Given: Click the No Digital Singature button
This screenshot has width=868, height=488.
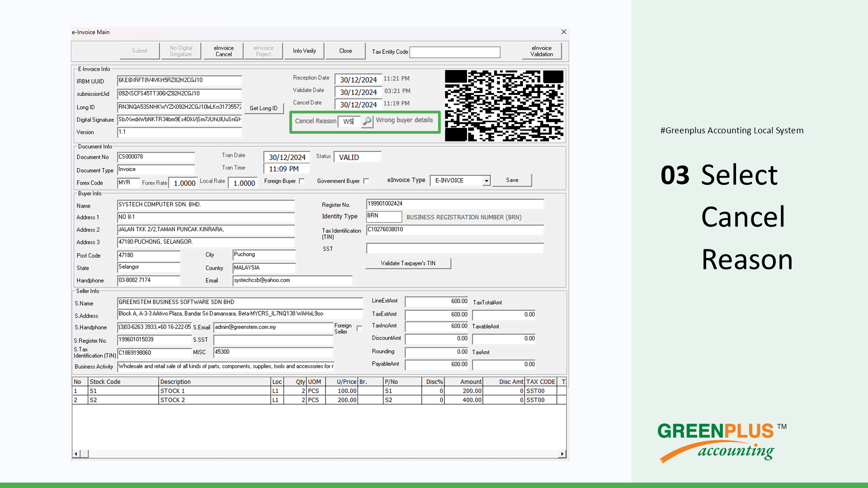Looking at the screenshot, I should pyautogui.click(x=181, y=51).
